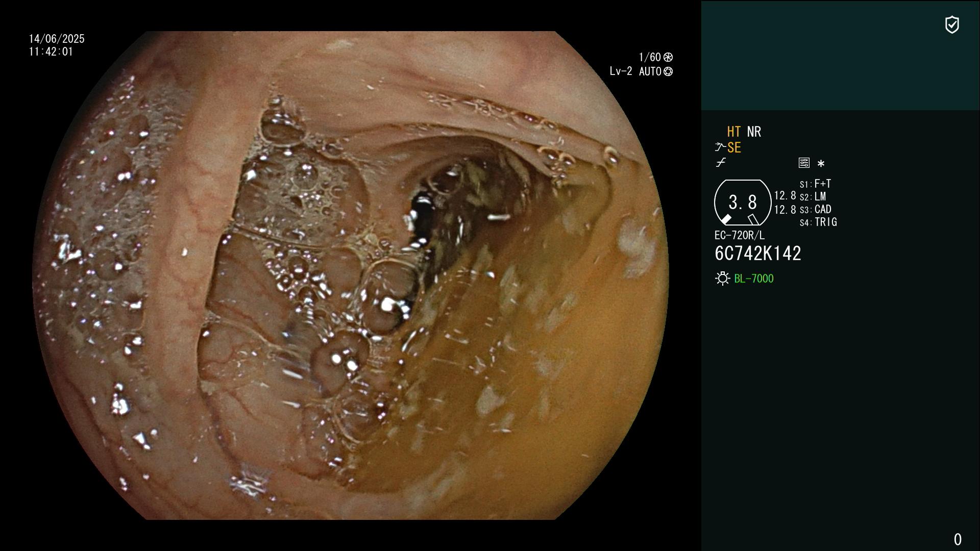Click the shield checkmark security icon

pyautogui.click(x=952, y=24)
